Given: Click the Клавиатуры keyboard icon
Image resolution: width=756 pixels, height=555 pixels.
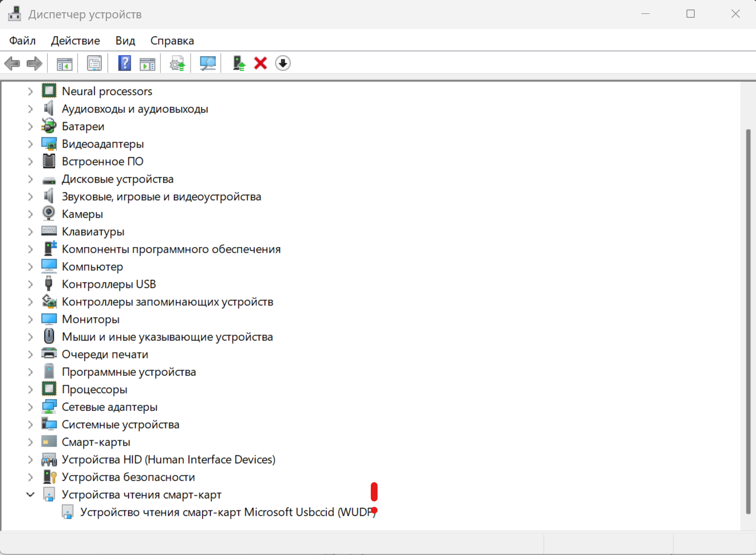Looking at the screenshot, I should pos(49,231).
